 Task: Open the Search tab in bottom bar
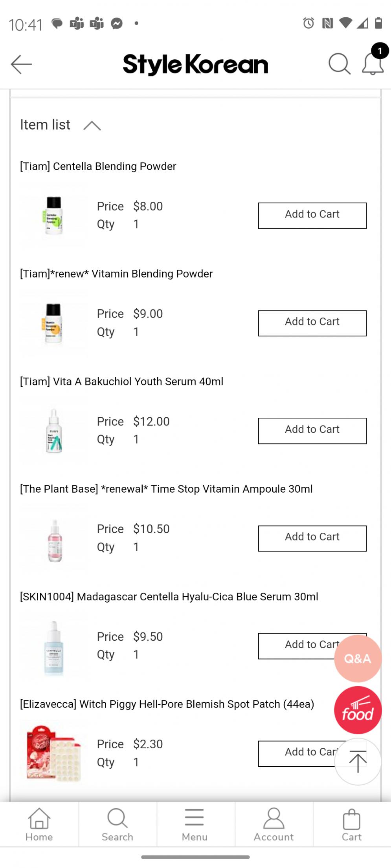tap(117, 824)
